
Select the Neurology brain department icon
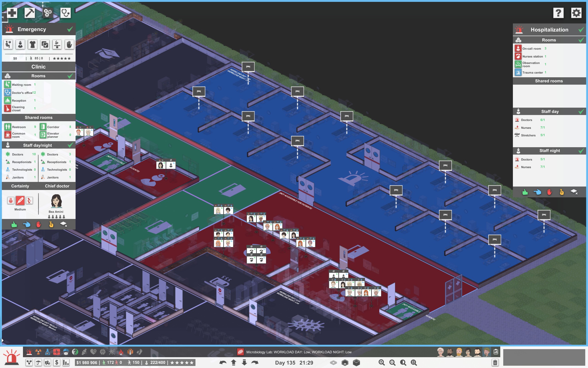(103, 352)
